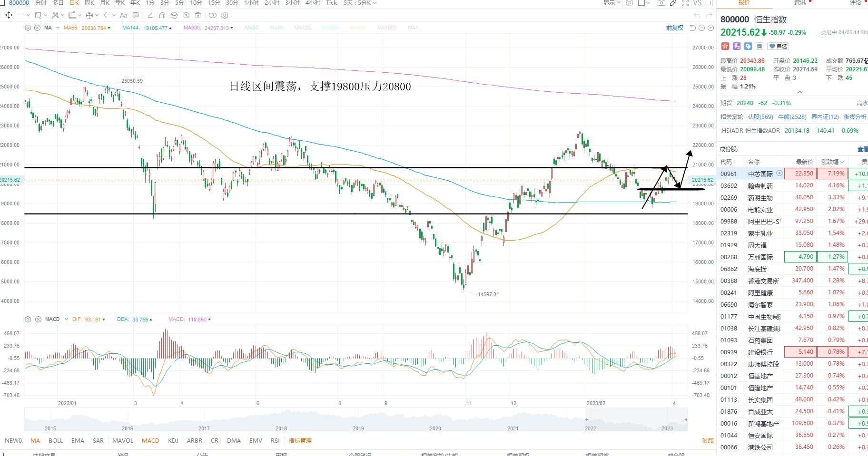Click the purple lightning badge icon
Screen dimensions: 868x456
tap(737, 46)
